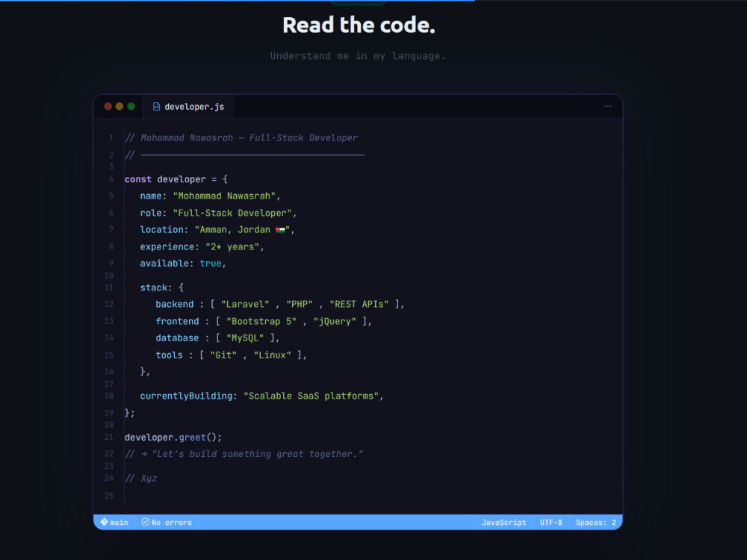Click line number 12 in the gutter
Image resolution: width=747 pixels, height=560 pixels.
(x=108, y=305)
